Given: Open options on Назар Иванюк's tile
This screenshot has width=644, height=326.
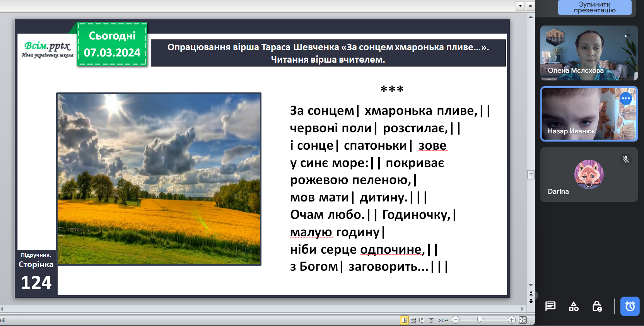Looking at the screenshot, I should [625, 99].
